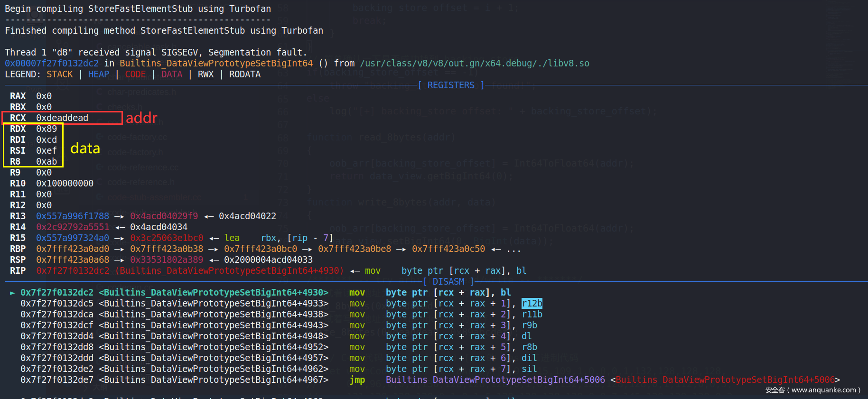Select the RCX value 0xdeaddead

[62, 118]
